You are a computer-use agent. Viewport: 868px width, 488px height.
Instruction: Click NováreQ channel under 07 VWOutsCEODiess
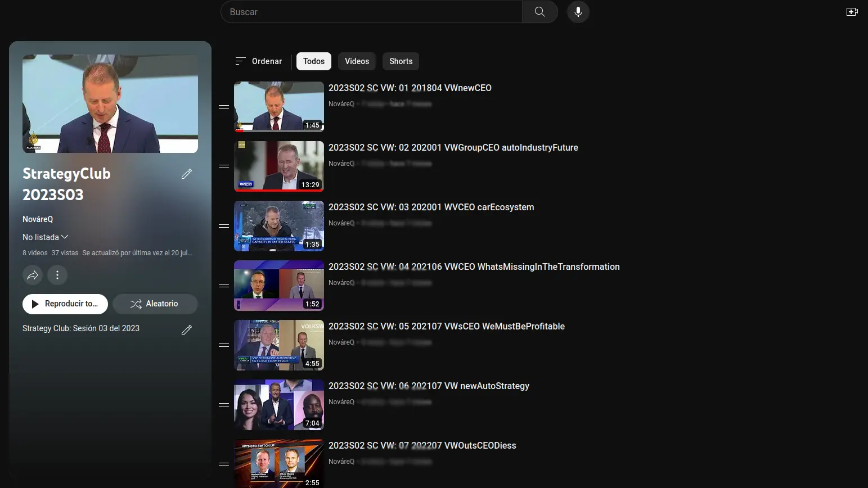click(x=341, y=462)
